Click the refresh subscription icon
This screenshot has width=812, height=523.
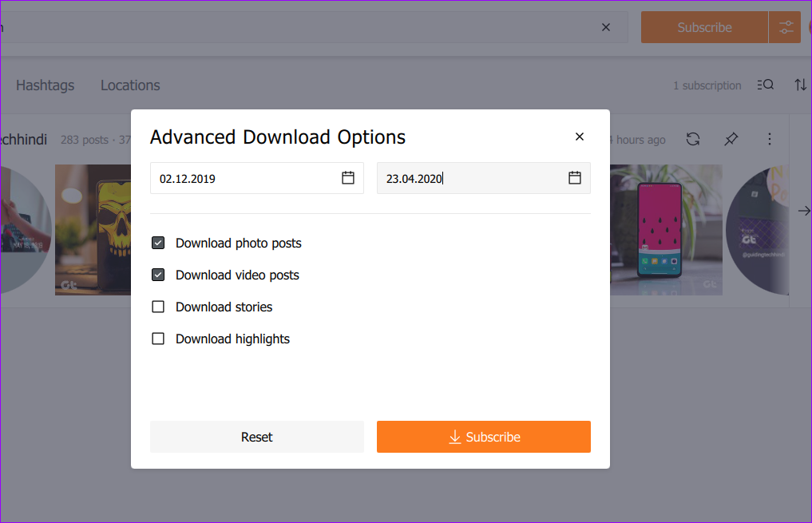pyautogui.click(x=693, y=139)
